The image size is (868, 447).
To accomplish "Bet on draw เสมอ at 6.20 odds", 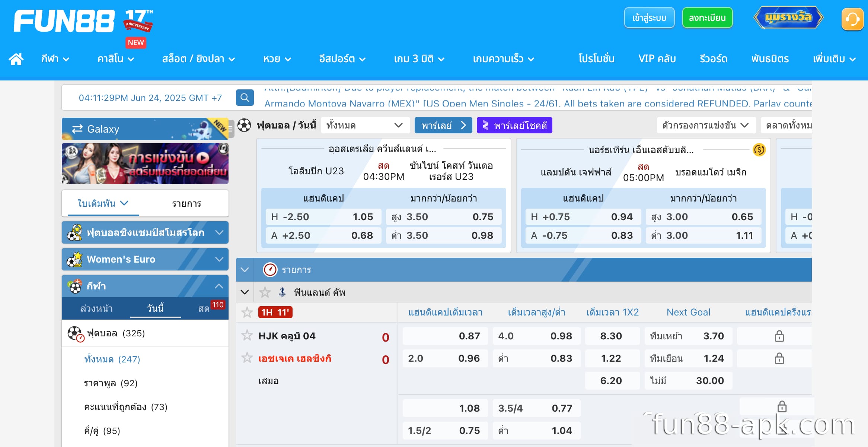I will click(x=612, y=381).
